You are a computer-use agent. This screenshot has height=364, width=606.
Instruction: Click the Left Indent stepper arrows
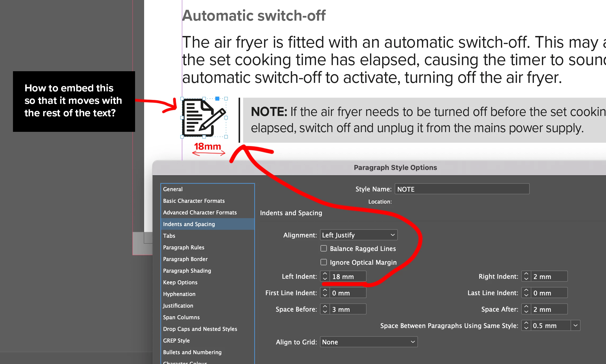pyautogui.click(x=325, y=276)
